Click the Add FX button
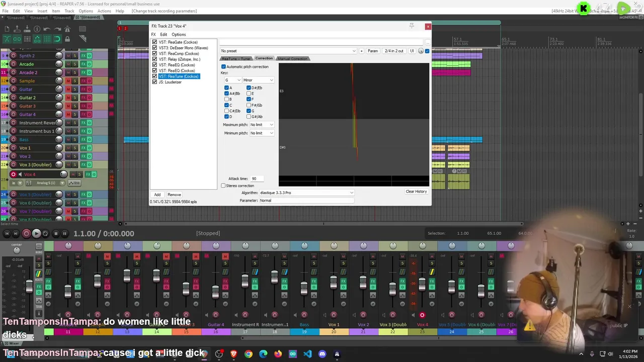 click(x=157, y=195)
